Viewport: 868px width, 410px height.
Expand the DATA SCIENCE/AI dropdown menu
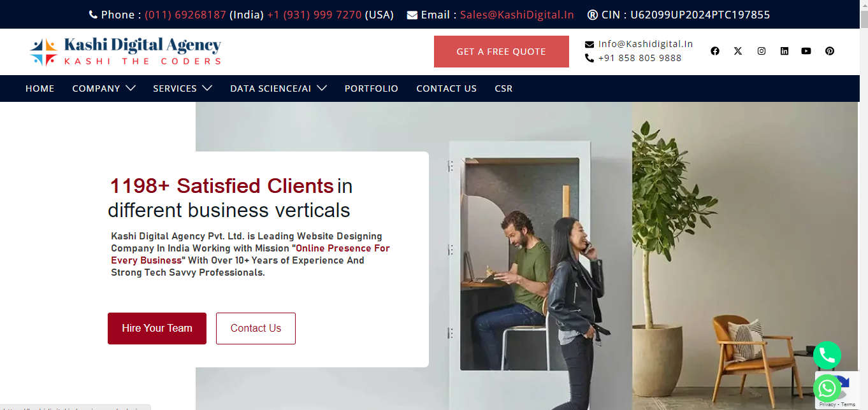click(x=278, y=88)
